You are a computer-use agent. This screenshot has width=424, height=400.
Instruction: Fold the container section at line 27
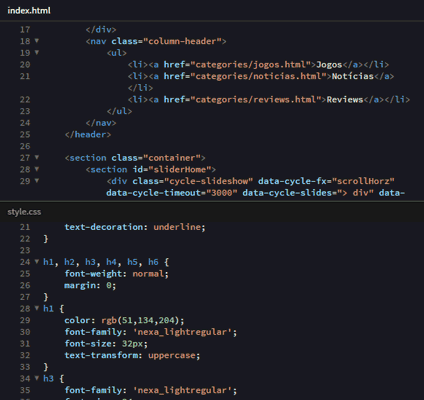click(37, 157)
